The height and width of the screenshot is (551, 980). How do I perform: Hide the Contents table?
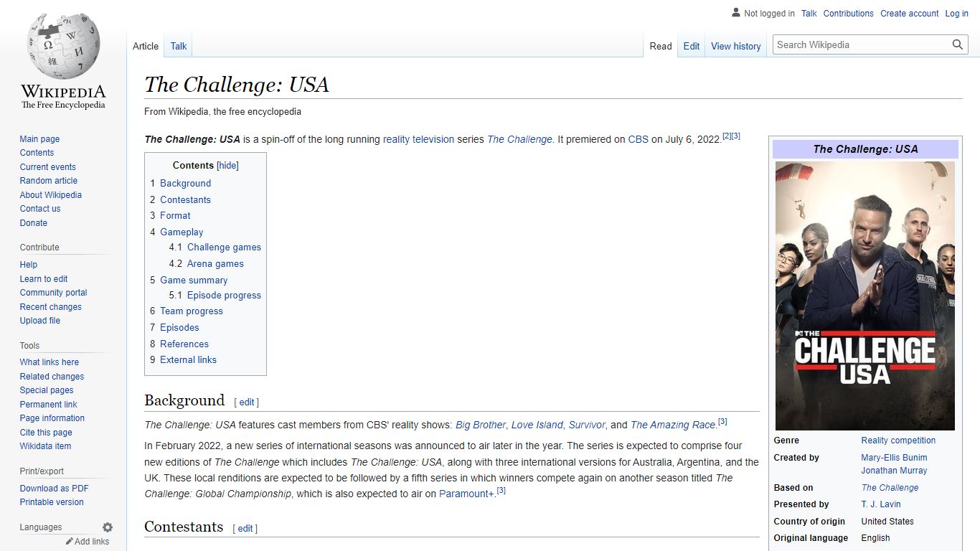[228, 165]
